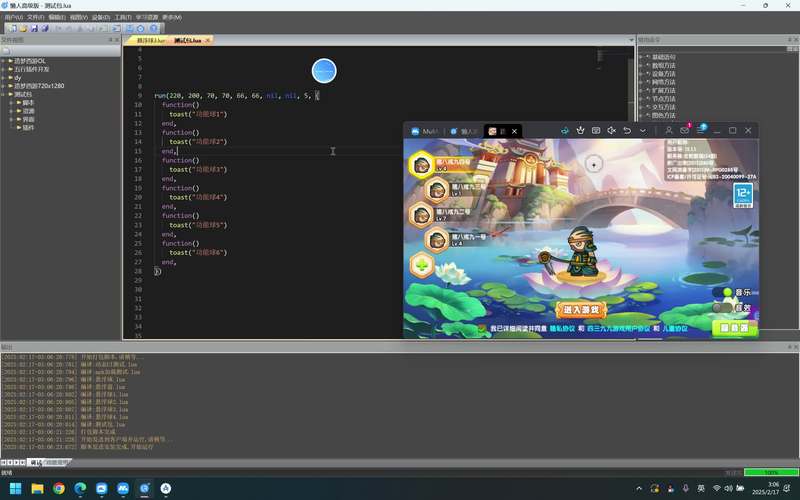This screenshot has height=500, width=800.
Task: Select the 颜色方法 item in the right panel
Action: click(x=663, y=115)
